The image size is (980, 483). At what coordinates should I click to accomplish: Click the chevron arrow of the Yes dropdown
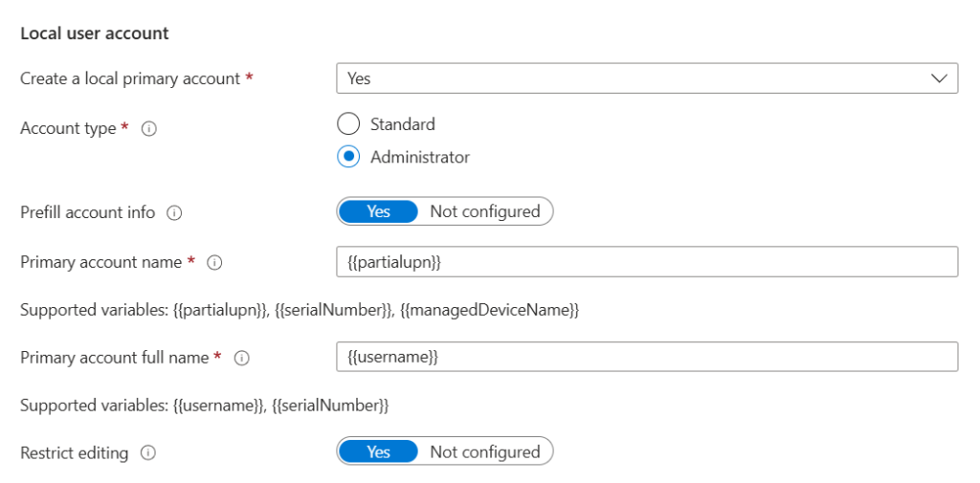click(x=939, y=78)
